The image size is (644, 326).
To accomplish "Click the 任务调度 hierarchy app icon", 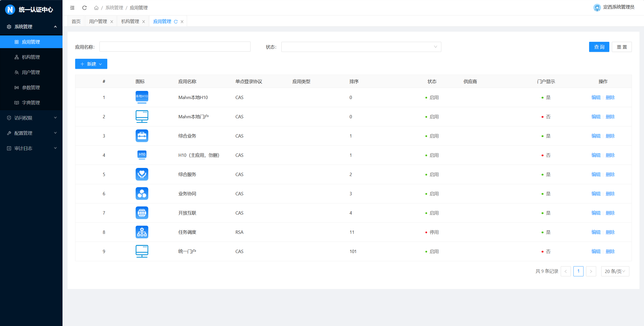I will coord(142,232).
